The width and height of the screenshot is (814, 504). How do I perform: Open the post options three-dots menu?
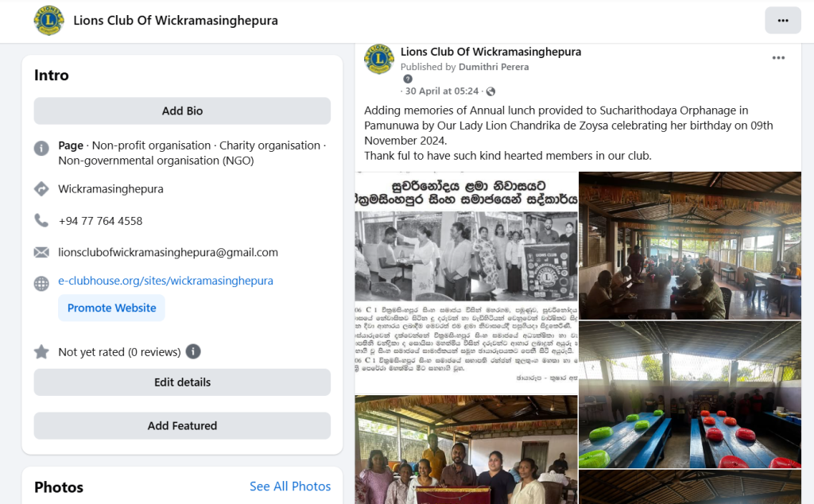tap(778, 57)
